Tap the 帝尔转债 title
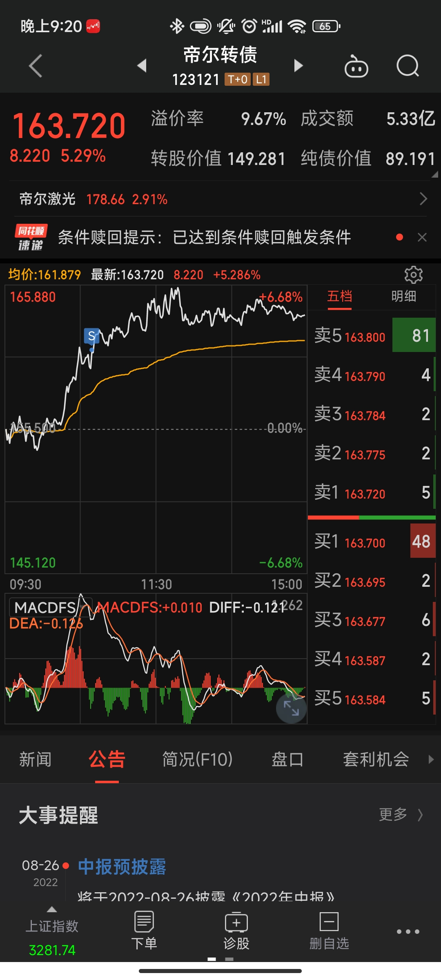 coord(220,54)
